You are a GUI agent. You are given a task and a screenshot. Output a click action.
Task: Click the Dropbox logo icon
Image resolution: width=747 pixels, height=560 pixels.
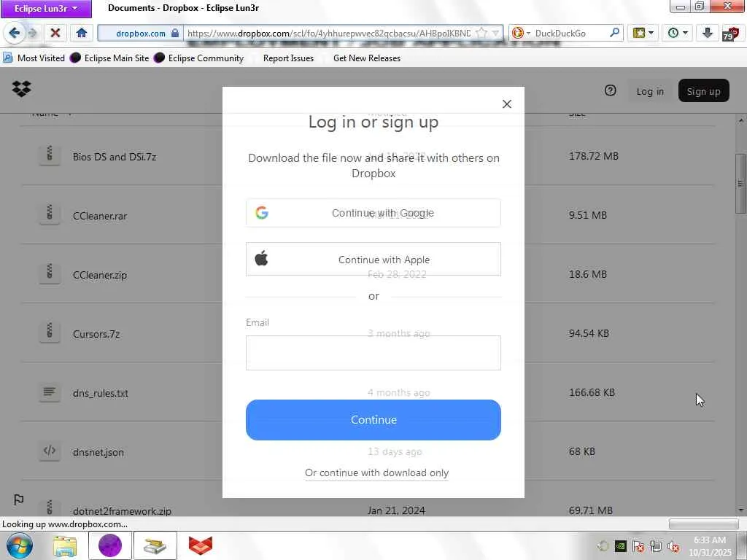point(21,89)
